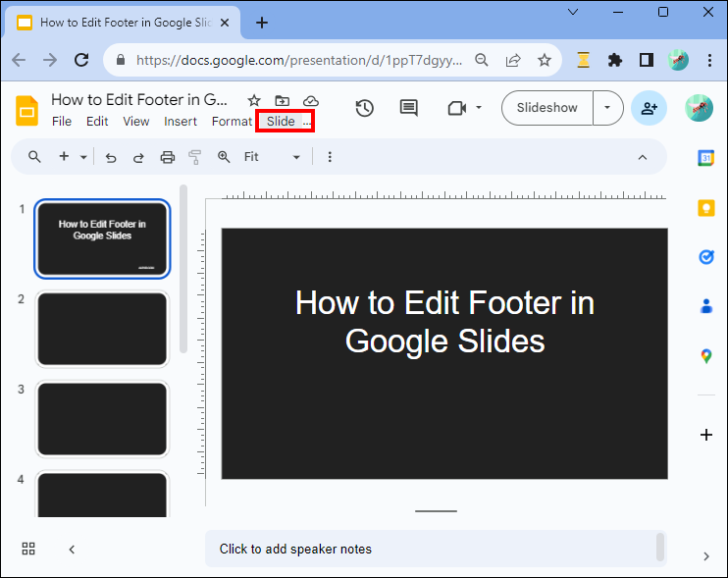The image size is (728, 578).
Task: Star this presentation
Action: pyautogui.click(x=254, y=100)
